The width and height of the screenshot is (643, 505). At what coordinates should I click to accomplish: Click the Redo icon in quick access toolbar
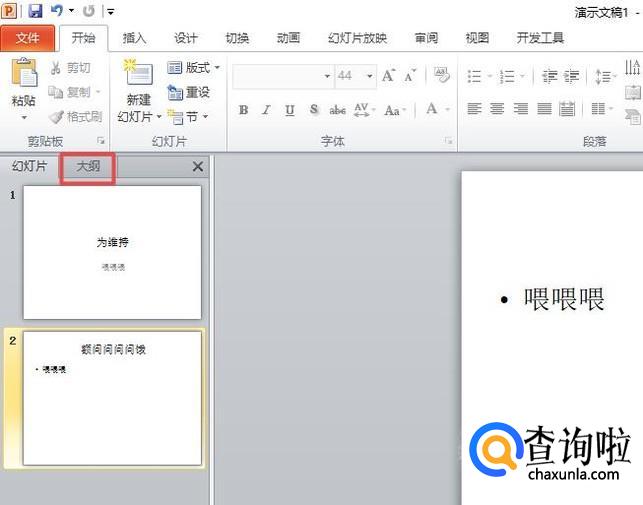tap(89, 11)
